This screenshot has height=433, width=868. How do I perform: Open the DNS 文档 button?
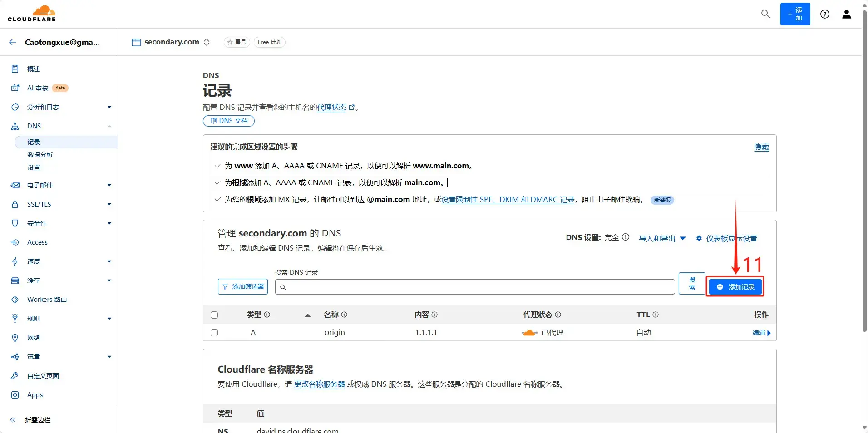click(229, 121)
